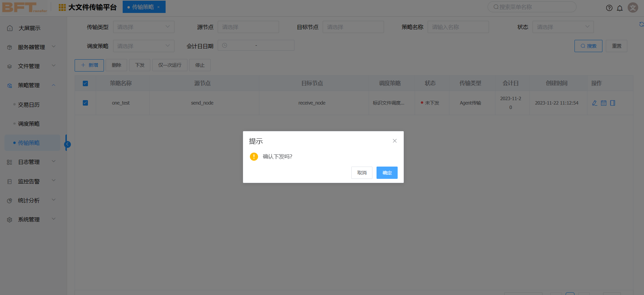The width and height of the screenshot is (644, 295).
Task: Open the notification bell
Action: pyautogui.click(x=620, y=8)
